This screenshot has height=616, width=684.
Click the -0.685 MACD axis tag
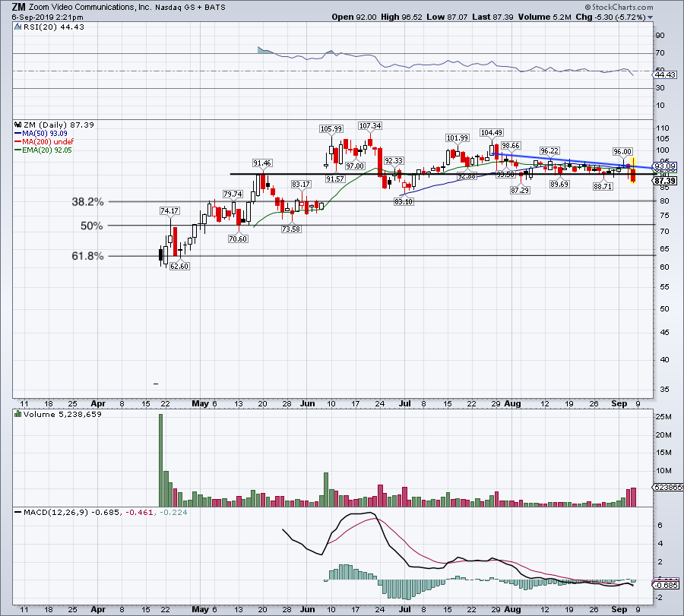[666, 585]
